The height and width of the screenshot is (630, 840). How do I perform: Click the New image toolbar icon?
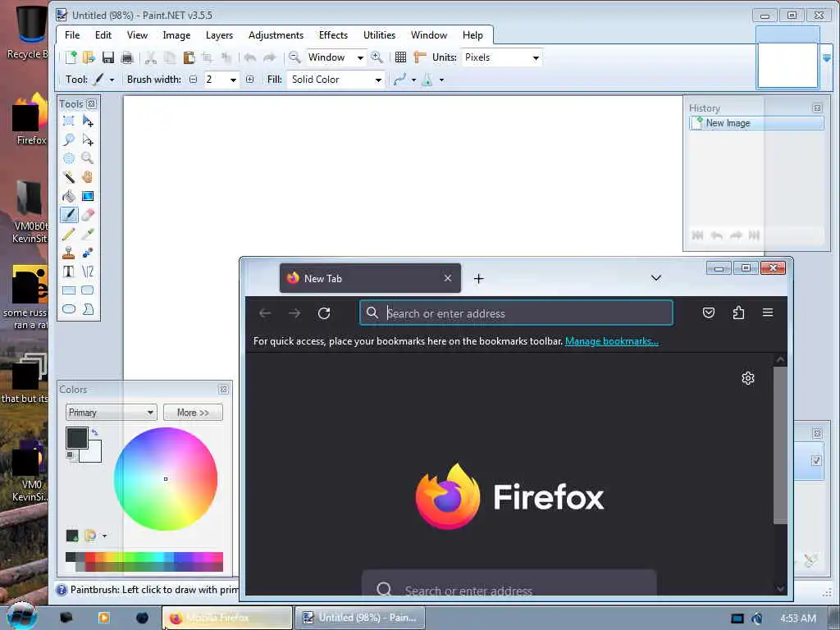tap(71, 57)
